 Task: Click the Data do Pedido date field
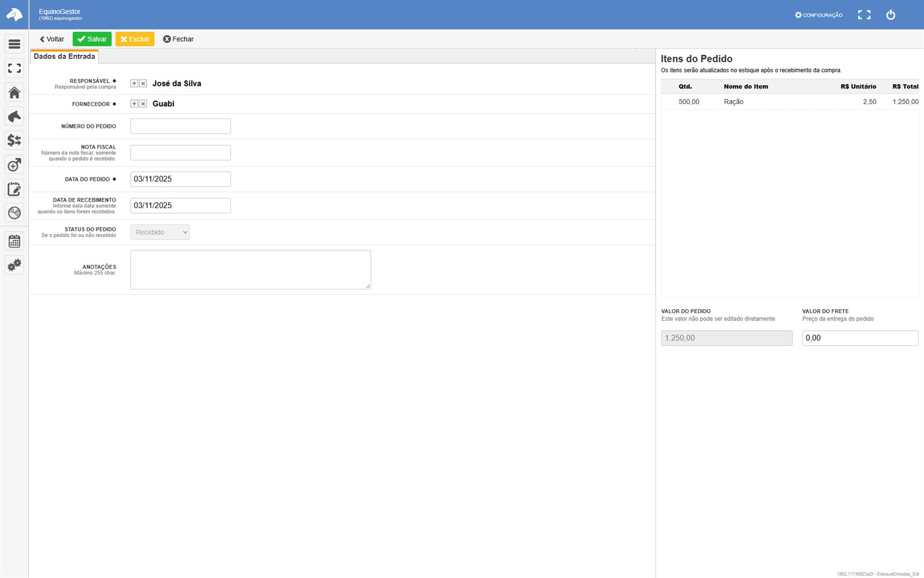181,179
